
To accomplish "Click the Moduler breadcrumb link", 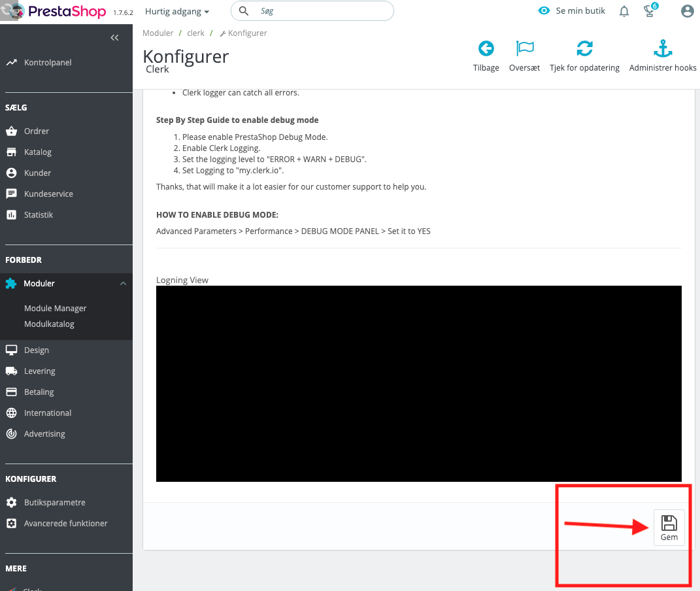I will 158,33.
